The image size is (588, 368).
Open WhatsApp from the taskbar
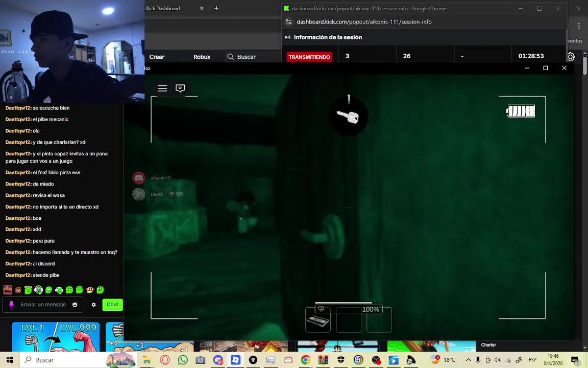183,360
